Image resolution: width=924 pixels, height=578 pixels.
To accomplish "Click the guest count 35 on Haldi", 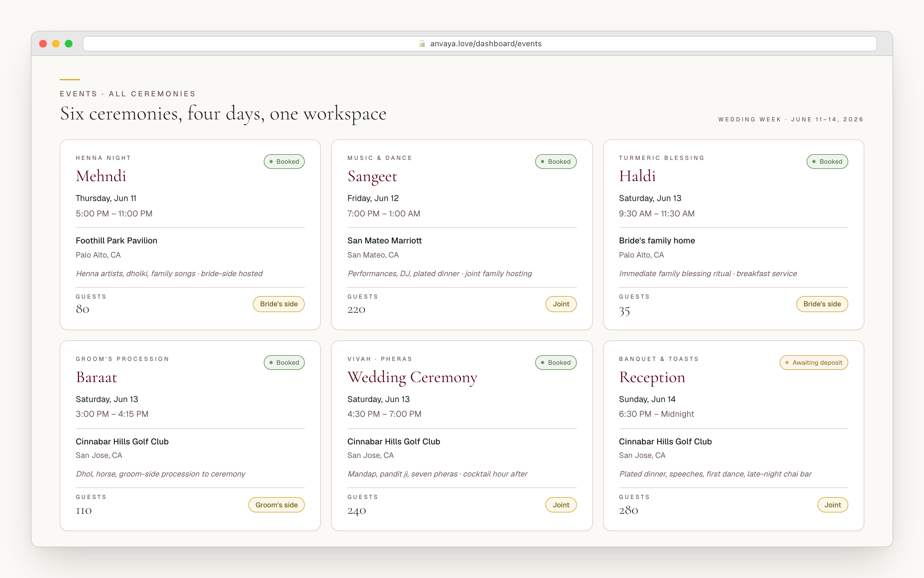I will click(624, 311).
